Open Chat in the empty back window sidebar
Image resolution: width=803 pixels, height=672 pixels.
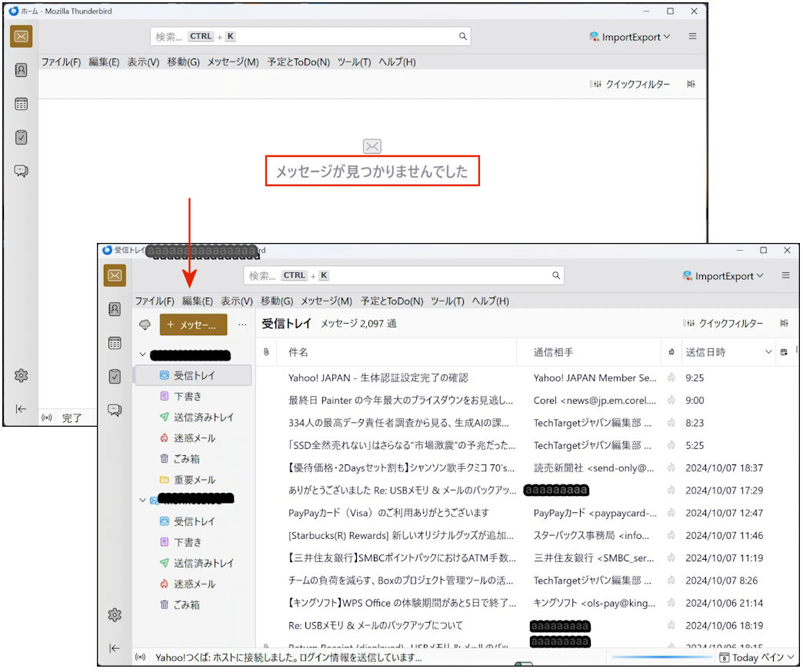pyautogui.click(x=22, y=171)
